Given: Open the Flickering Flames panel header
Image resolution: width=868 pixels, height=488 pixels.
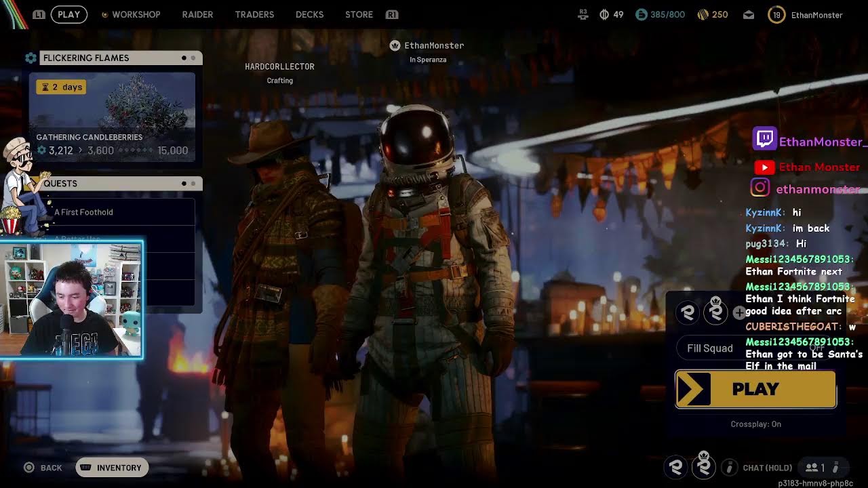Looking at the screenshot, I should [x=121, y=58].
